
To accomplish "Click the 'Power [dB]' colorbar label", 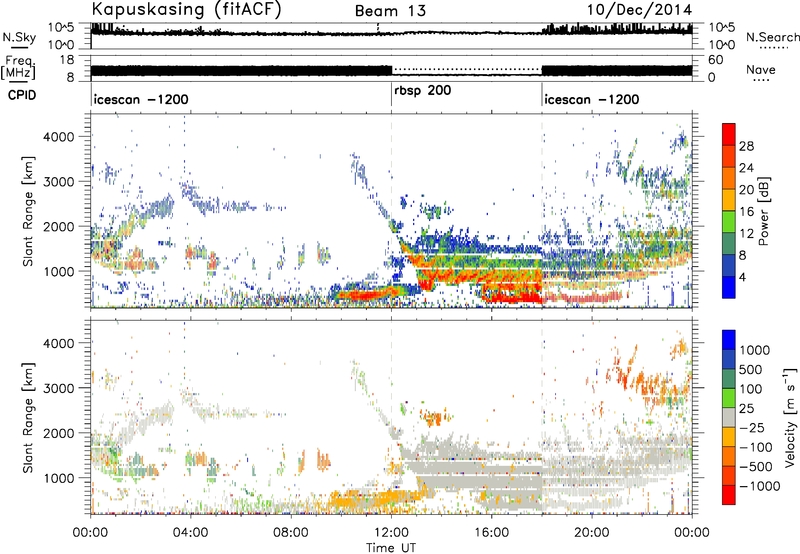I will 763,211.
